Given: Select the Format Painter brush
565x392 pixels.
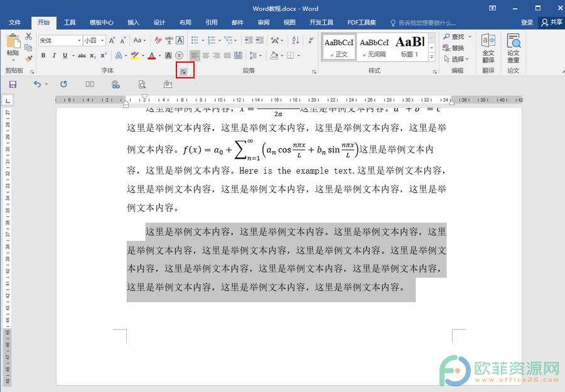Looking at the screenshot, I should coord(29,58).
